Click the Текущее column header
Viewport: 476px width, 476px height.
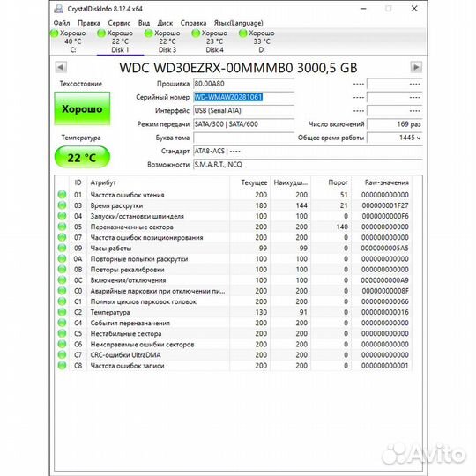click(250, 182)
